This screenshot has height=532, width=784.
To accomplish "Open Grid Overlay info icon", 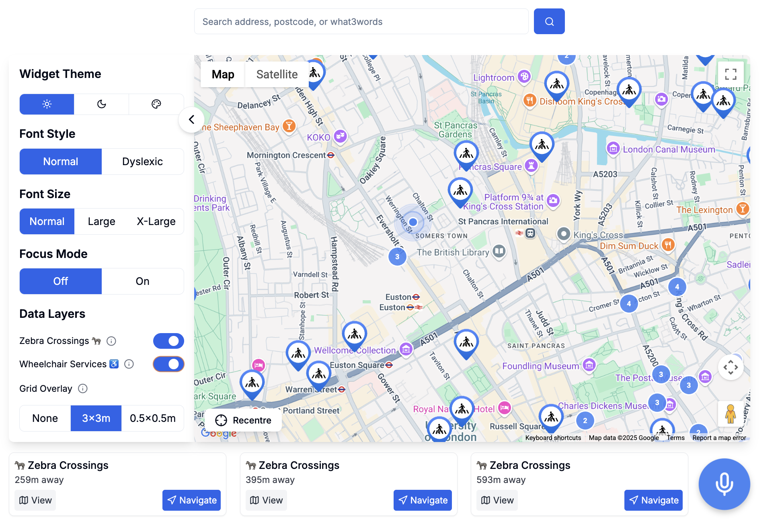I will coord(83,389).
